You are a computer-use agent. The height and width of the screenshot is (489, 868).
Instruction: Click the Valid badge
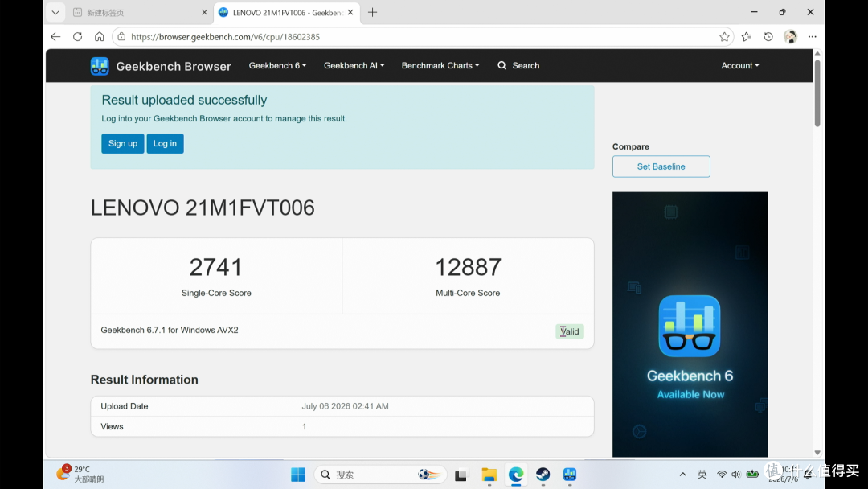[570, 331]
